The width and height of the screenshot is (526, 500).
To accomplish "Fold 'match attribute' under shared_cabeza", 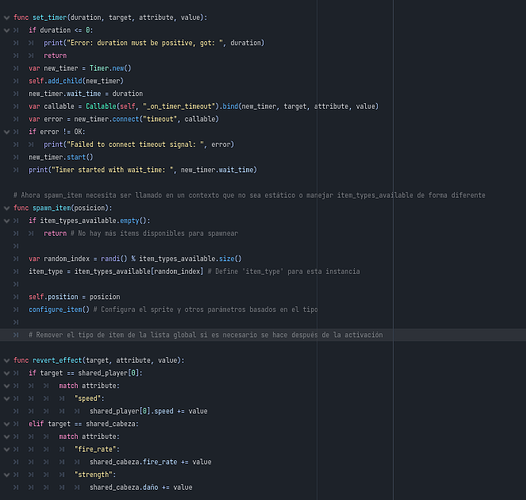I will click(6, 437).
